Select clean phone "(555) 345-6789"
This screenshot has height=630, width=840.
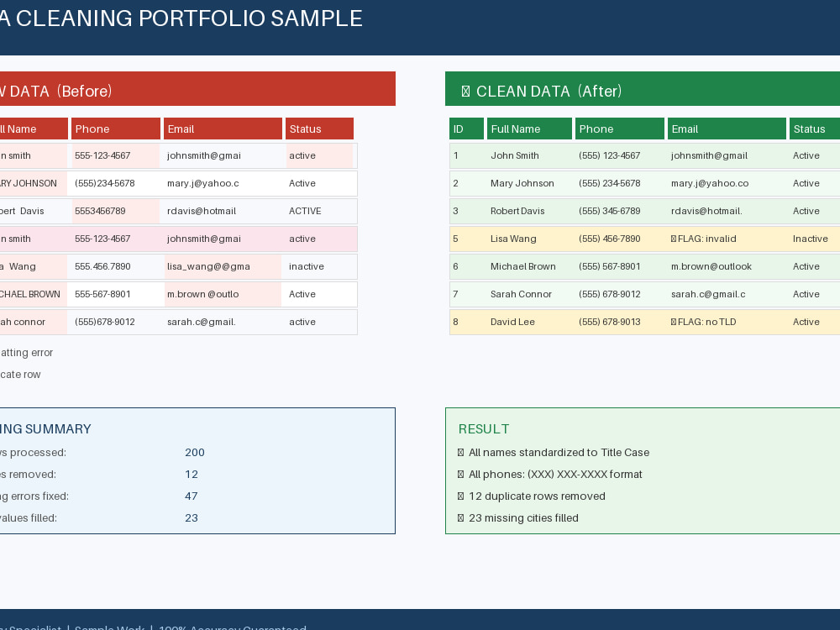tap(609, 211)
